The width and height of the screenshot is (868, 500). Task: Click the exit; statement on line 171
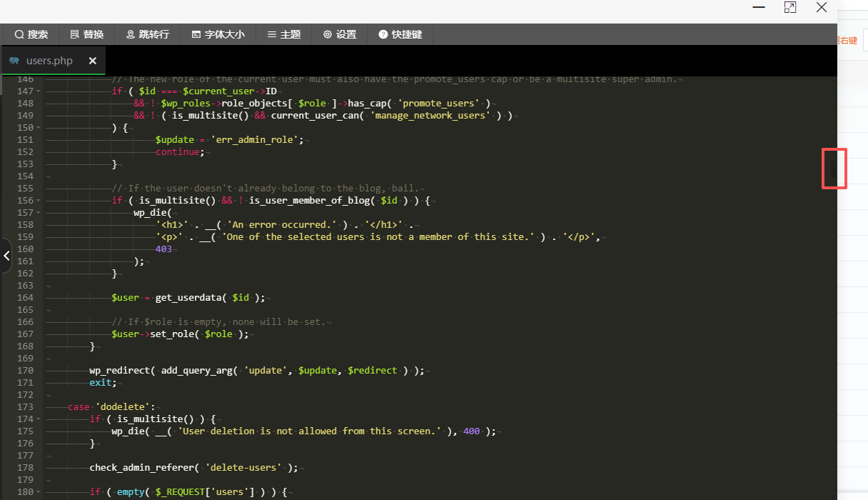tap(103, 383)
